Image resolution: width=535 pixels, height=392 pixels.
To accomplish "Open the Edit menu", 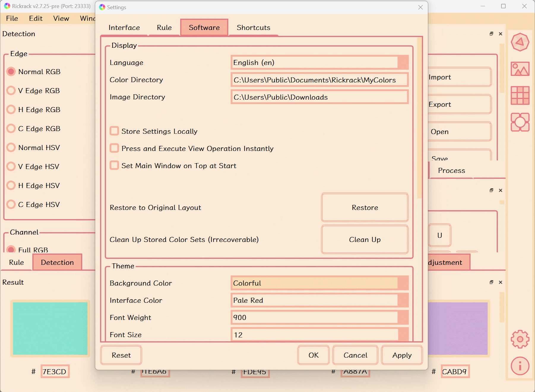I will pyautogui.click(x=36, y=18).
